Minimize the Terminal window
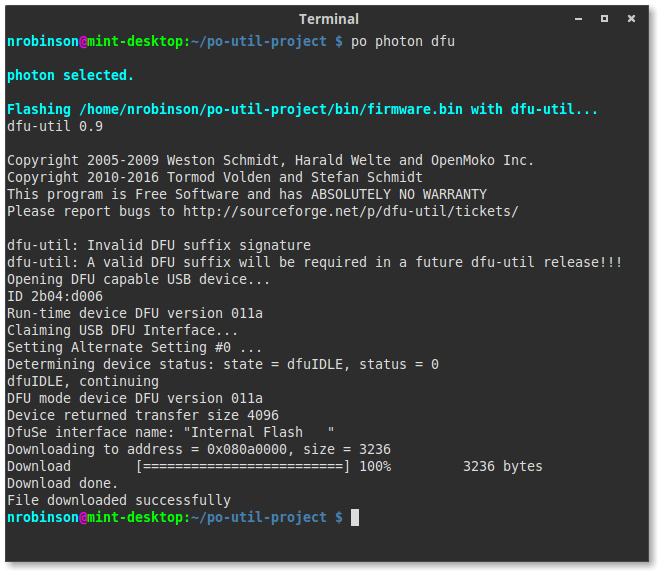658x571 pixels. click(578, 19)
